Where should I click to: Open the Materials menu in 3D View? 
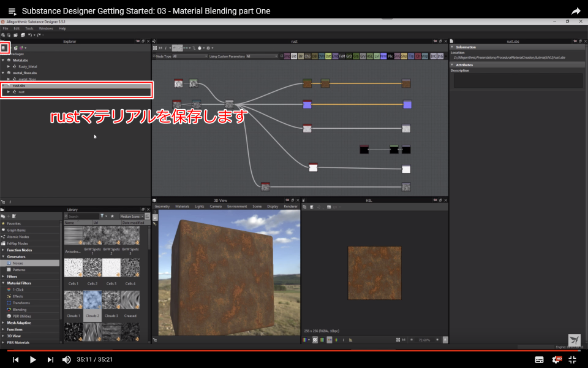183,207
